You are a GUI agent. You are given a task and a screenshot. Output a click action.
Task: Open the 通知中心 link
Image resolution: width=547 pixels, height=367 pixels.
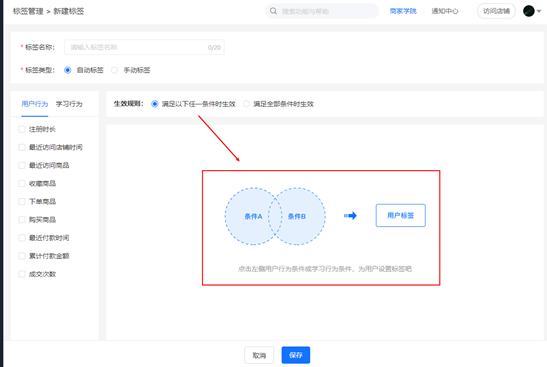(445, 11)
